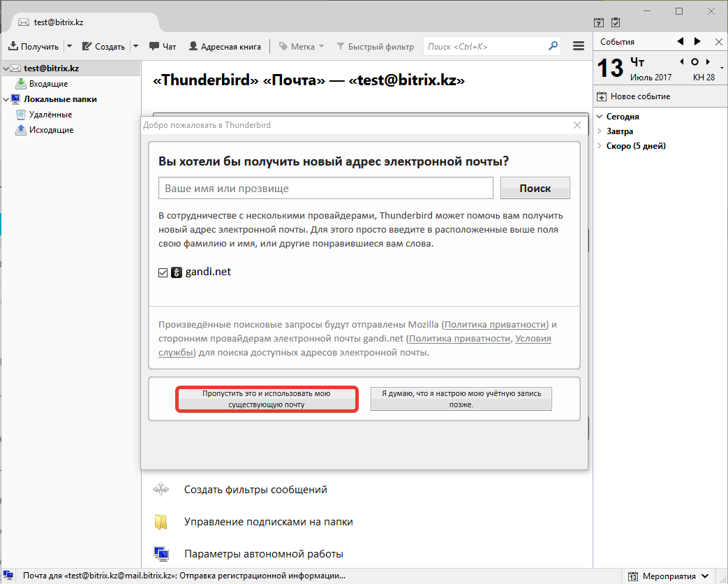Click Создать фильтры сообщений
This screenshot has height=584, width=728.
(255, 489)
